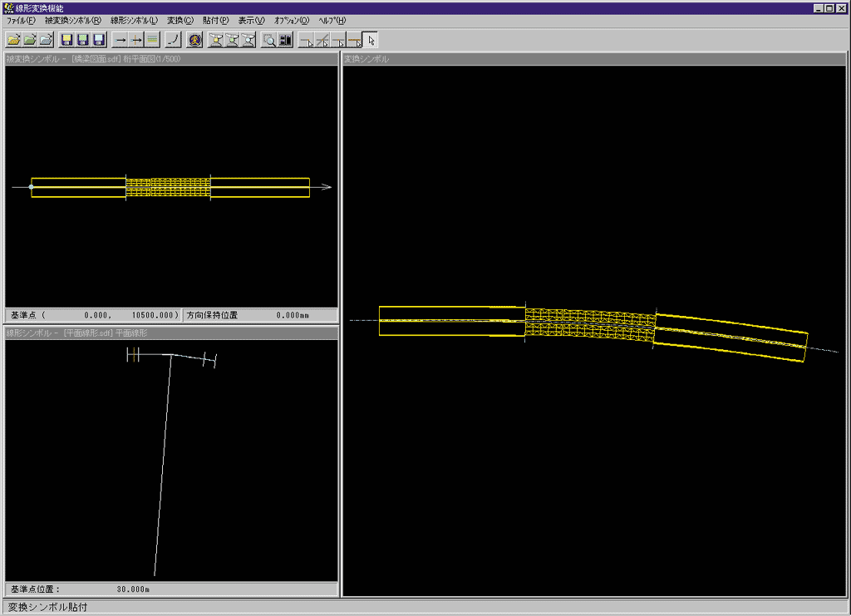Open the yellow folder icon in toolbar
851x616 pixels.
pos(13,40)
